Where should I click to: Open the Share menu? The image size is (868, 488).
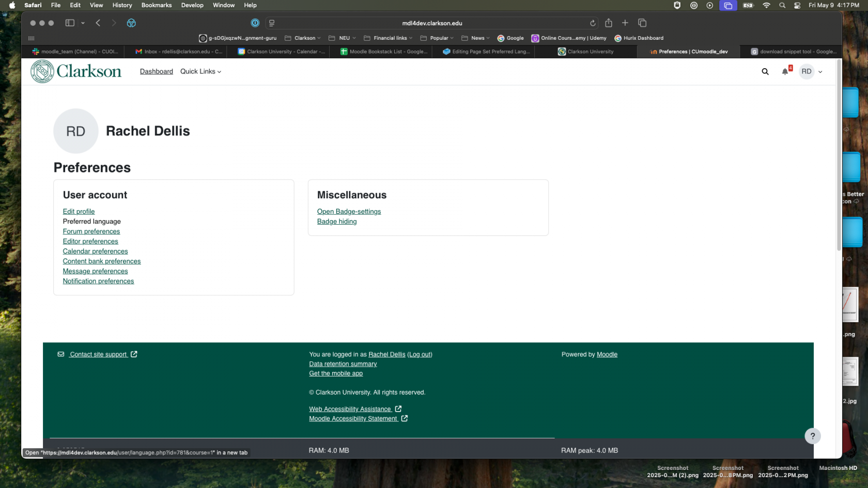coord(609,23)
